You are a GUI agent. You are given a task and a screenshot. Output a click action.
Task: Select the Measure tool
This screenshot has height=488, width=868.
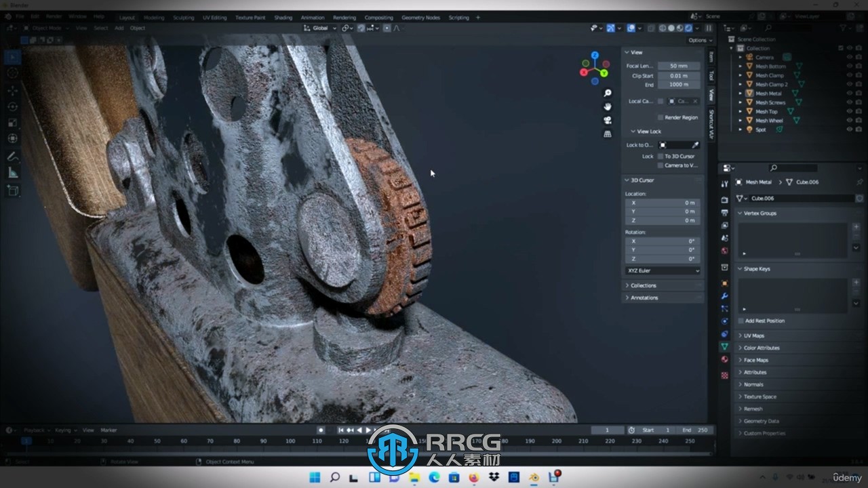tap(12, 173)
